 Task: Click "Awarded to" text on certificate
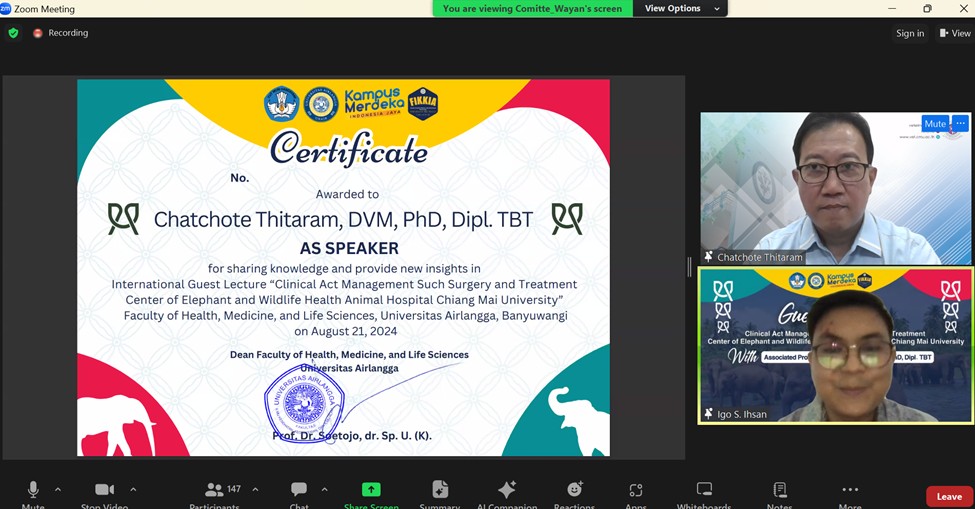[x=347, y=194]
